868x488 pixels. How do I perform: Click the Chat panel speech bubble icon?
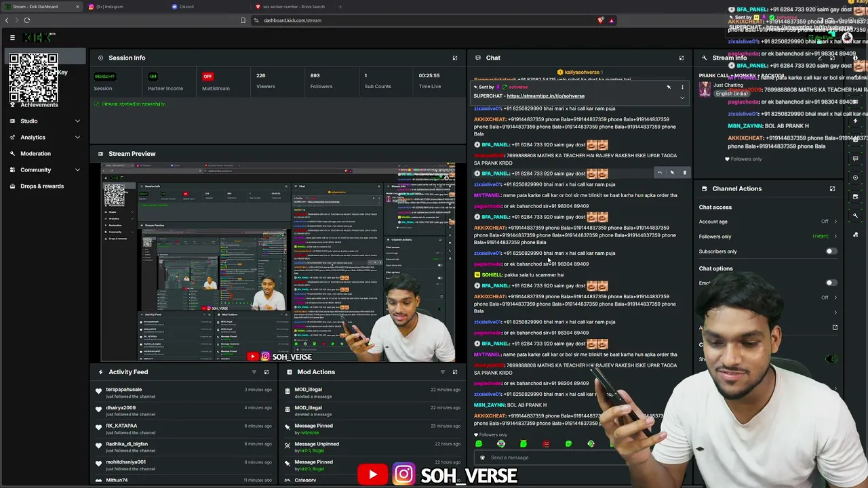tap(478, 58)
